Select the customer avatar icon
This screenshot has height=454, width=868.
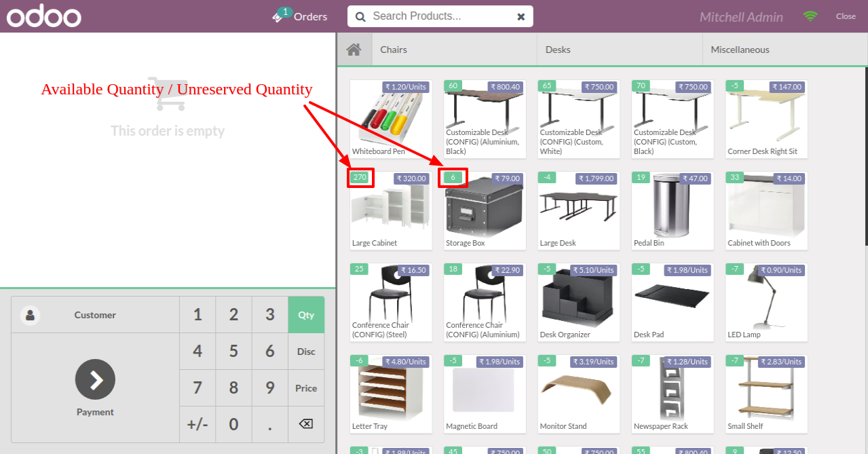click(30, 315)
